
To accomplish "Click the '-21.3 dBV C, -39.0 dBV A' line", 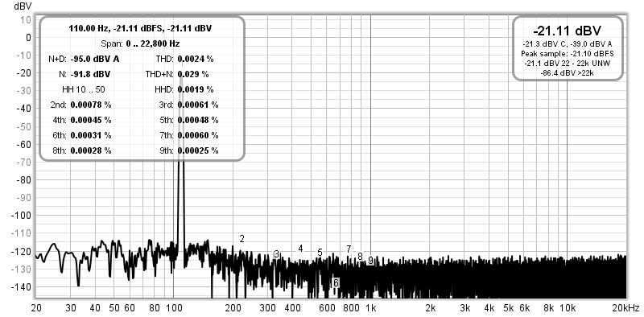I will pyautogui.click(x=568, y=44).
